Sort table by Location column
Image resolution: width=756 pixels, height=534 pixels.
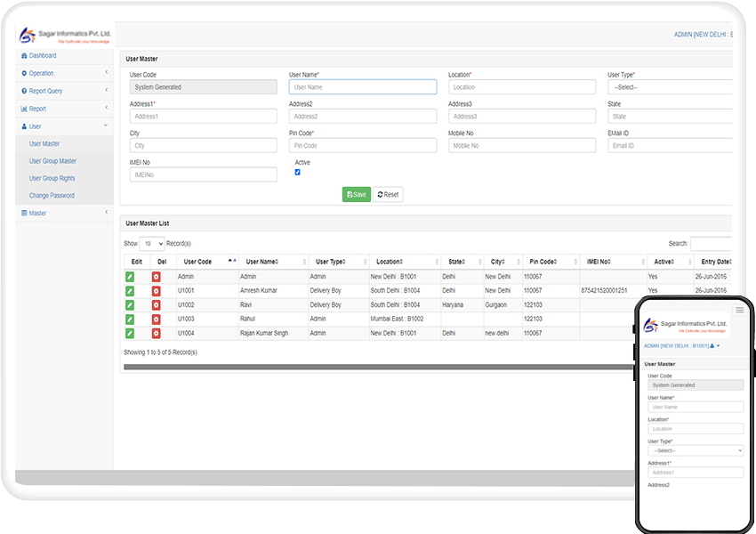tap(405, 262)
